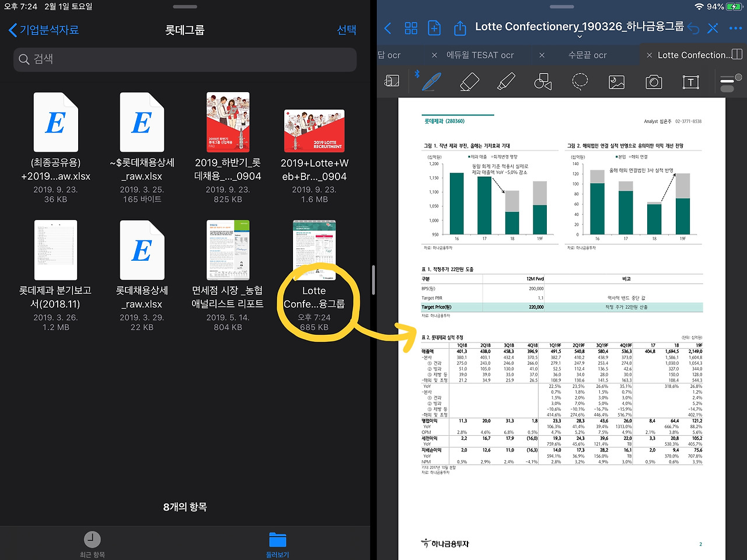
Task: Tap the Wi-Fi status icon
Action: (x=699, y=6)
